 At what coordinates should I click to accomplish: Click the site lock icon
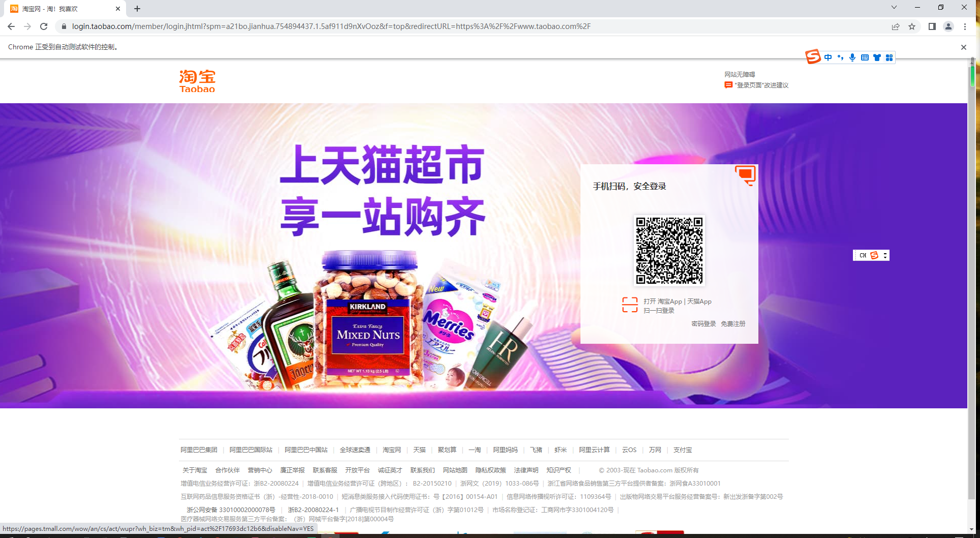click(64, 26)
